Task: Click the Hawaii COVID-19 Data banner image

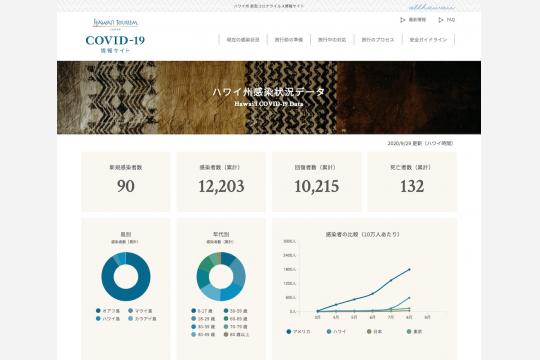Action: tap(269, 97)
